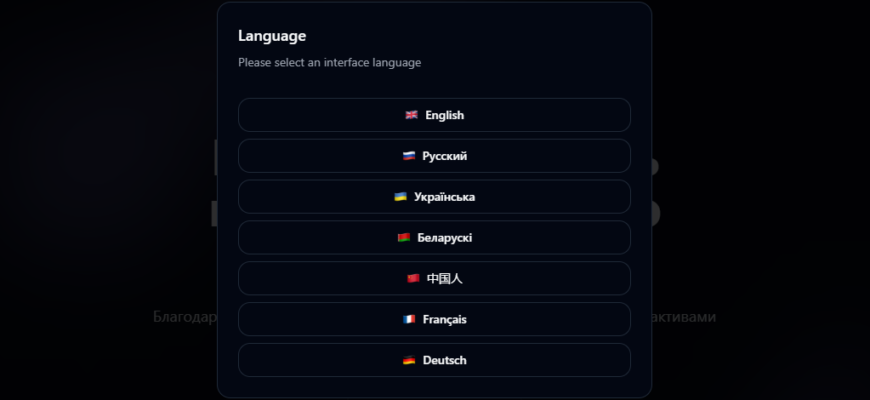The image size is (870, 400).
Task: Click the Russian flag icon
Action: pos(408,156)
